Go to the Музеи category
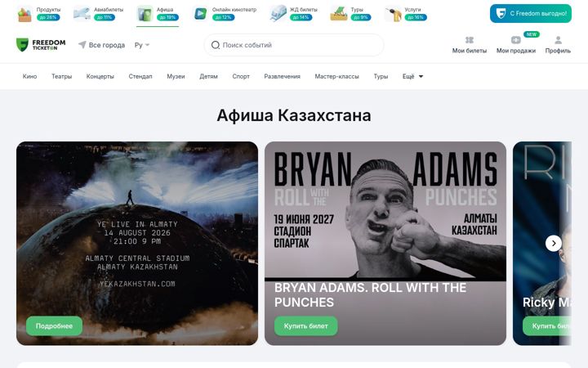588x368 pixels. point(176,76)
